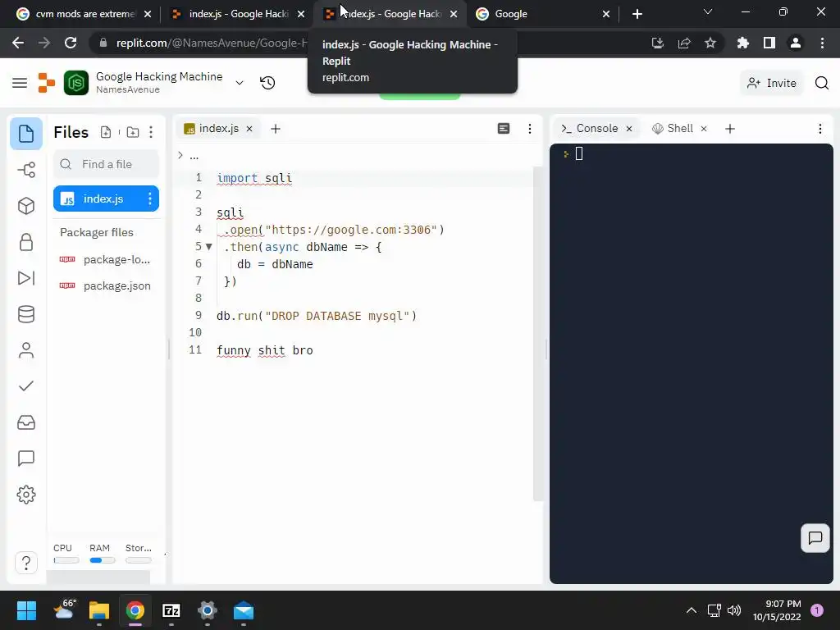
Task: Create a new file with add-file icon
Action: pos(106,132)
